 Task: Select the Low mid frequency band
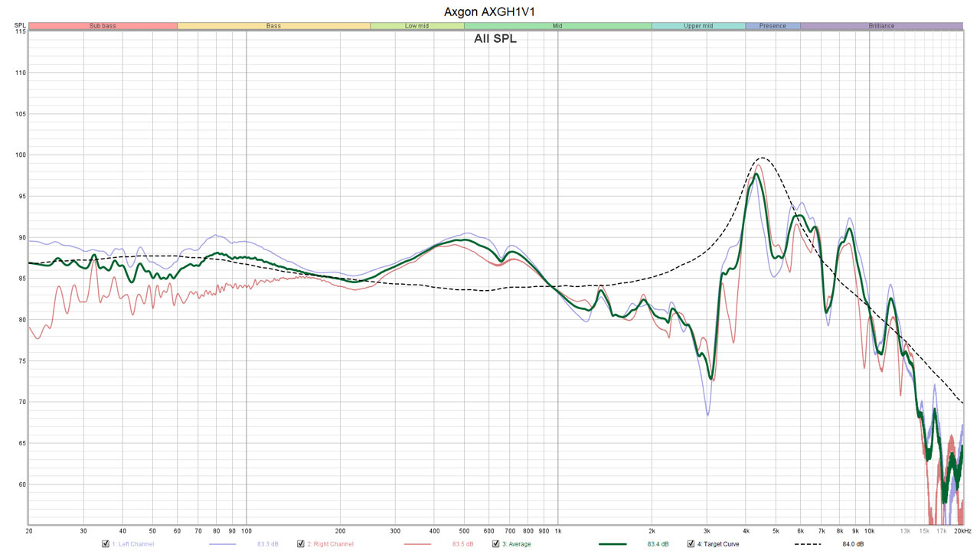pos(417,26)
